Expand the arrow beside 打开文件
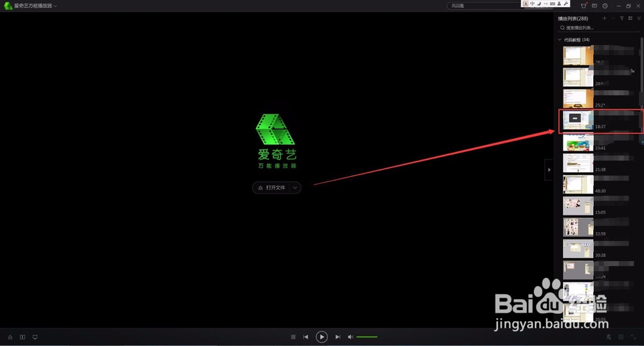644x346 pixels. click(x=295, y=188)
